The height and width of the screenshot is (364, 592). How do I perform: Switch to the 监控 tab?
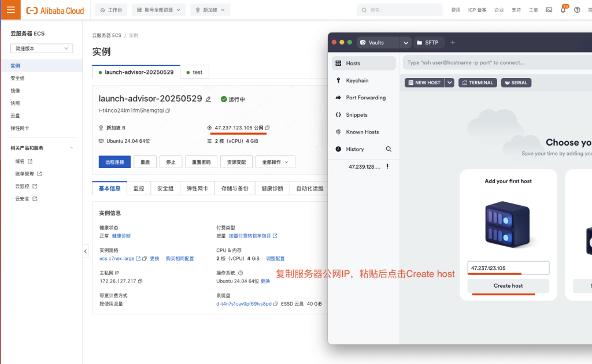[x=139, y=188]
